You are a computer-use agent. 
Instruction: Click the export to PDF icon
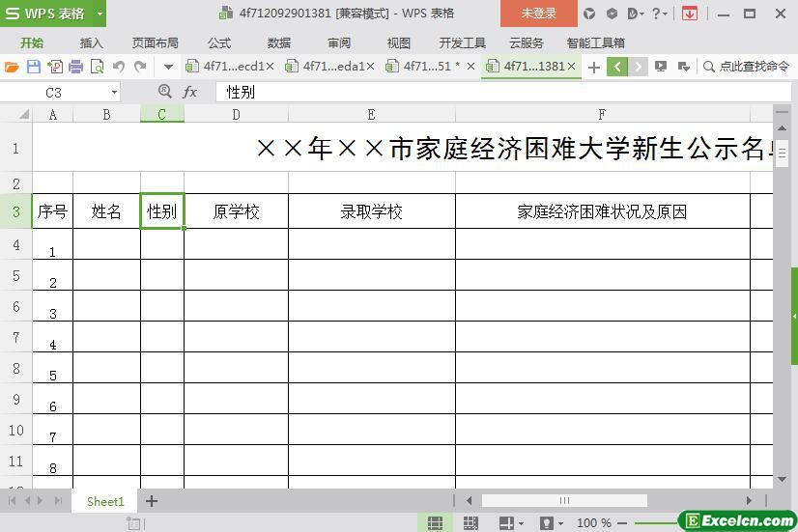(55, 67)
